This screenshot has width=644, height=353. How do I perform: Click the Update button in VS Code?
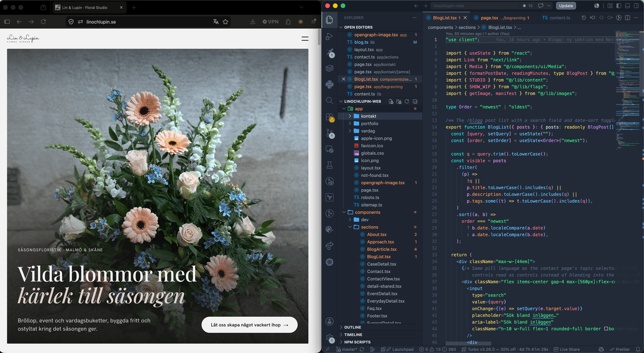pyautogui.click(x=566, y=6)
